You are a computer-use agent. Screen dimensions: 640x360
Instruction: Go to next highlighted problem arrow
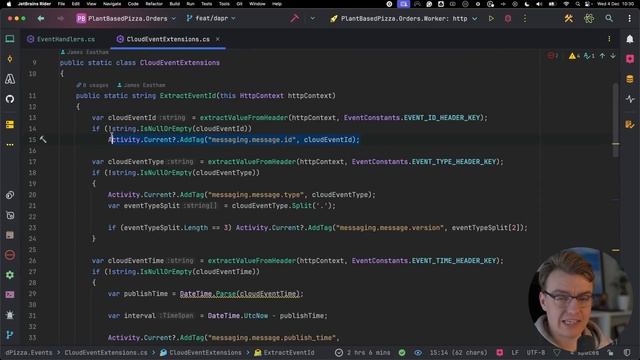pos(613,56)
